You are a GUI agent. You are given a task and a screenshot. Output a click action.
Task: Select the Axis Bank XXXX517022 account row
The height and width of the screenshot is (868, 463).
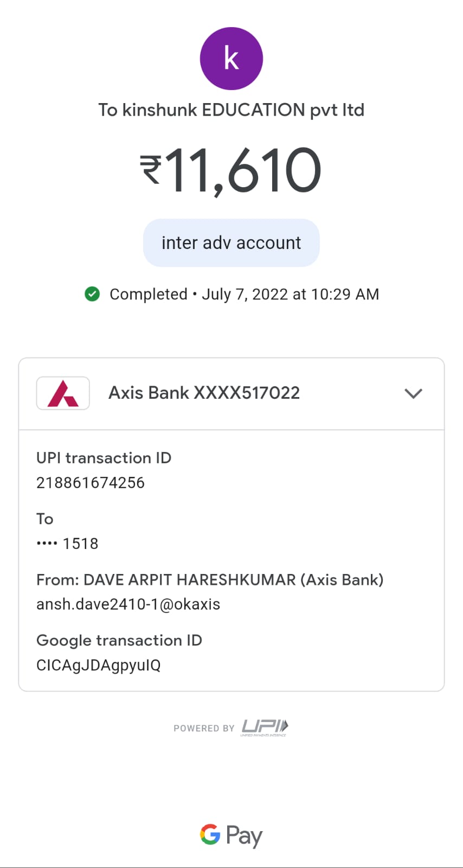[204, 393]
